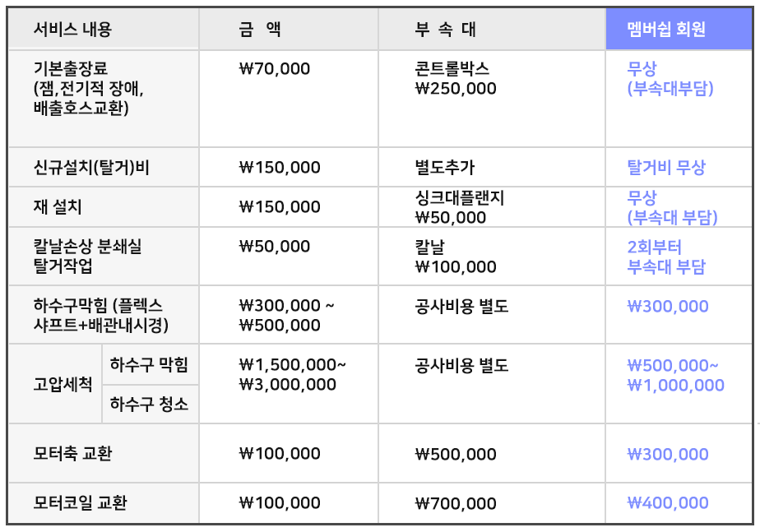Click the 재 설치 row label
The image size is (760, 532).
(58, 207)
